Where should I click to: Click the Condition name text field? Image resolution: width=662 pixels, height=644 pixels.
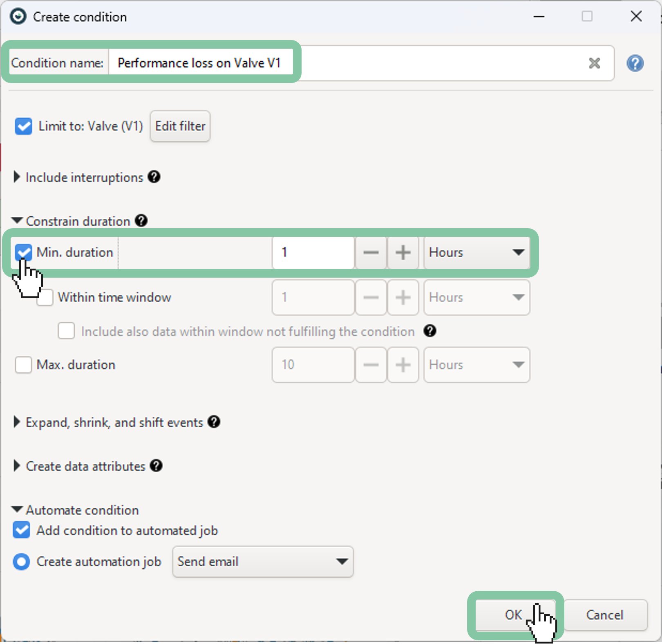pyautogui.click(x=347, y=63)
